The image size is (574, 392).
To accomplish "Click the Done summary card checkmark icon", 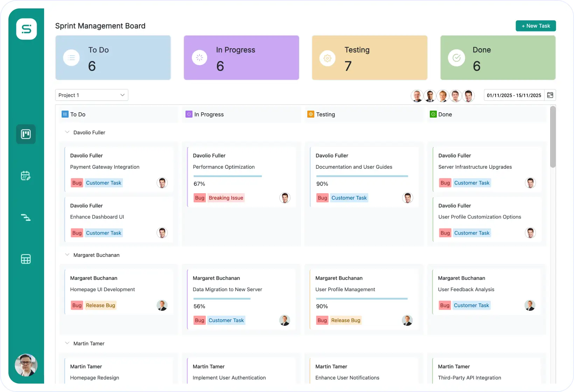I will (456, 58).
